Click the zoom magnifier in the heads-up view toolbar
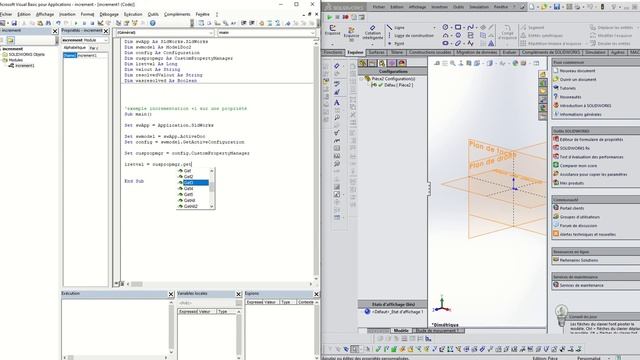Viewport: 640px width, 360px height. 453,63
